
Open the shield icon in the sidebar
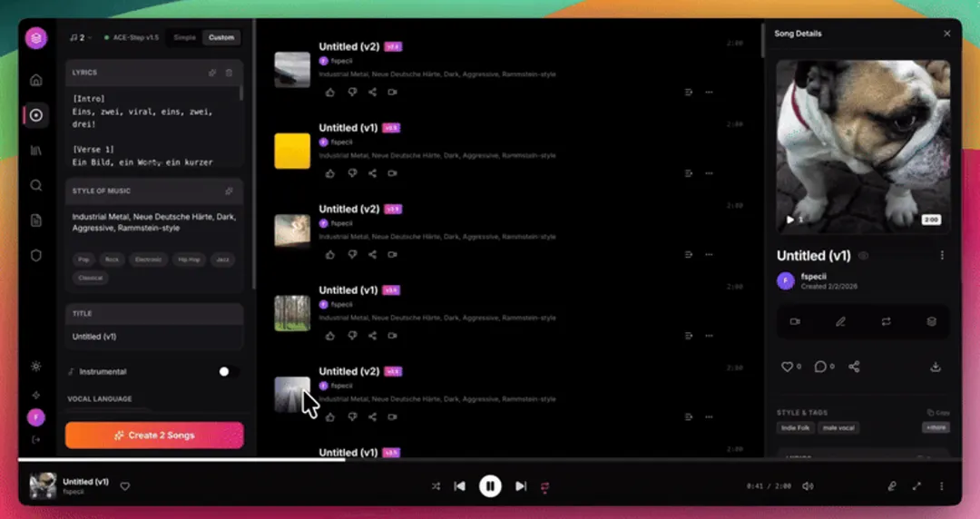(36, 255)
